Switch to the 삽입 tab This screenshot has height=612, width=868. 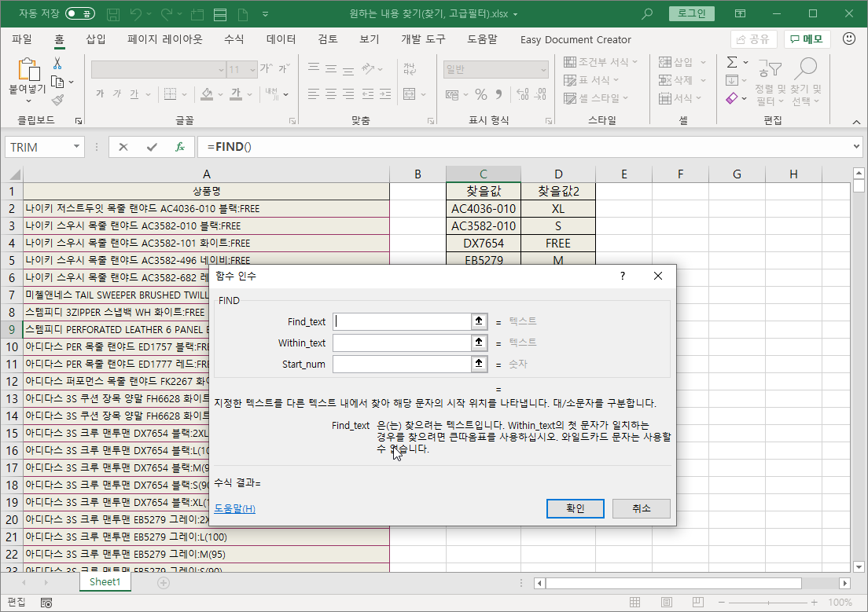coord(95,39)
